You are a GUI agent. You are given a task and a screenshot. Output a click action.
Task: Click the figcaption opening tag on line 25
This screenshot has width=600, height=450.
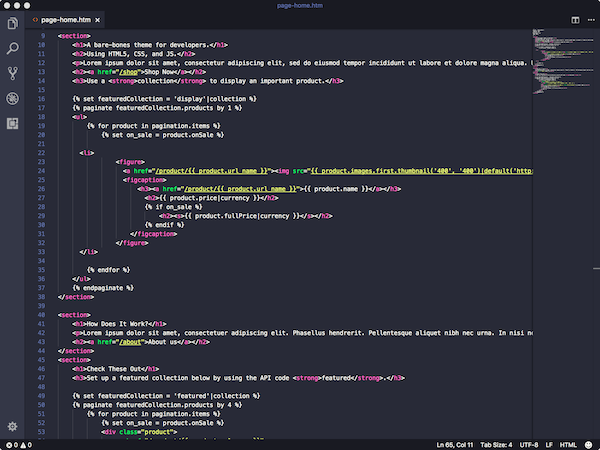point(145,180)
